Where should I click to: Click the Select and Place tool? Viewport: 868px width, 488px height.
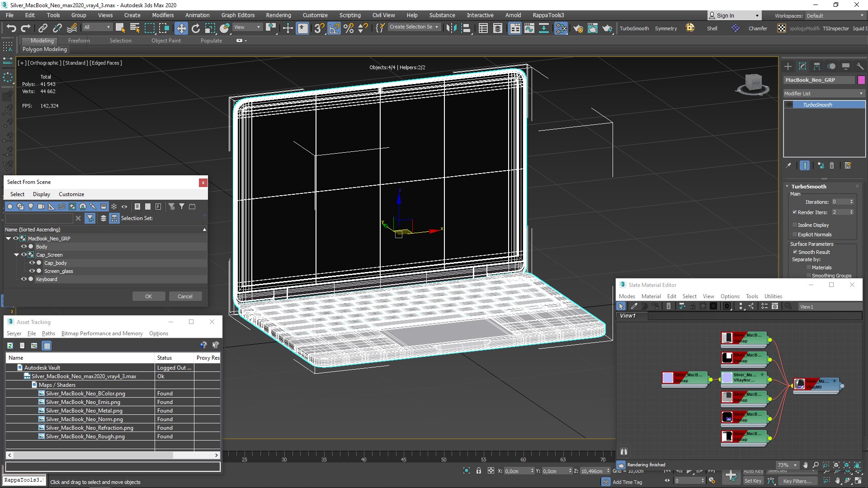[x=225, y=28]
